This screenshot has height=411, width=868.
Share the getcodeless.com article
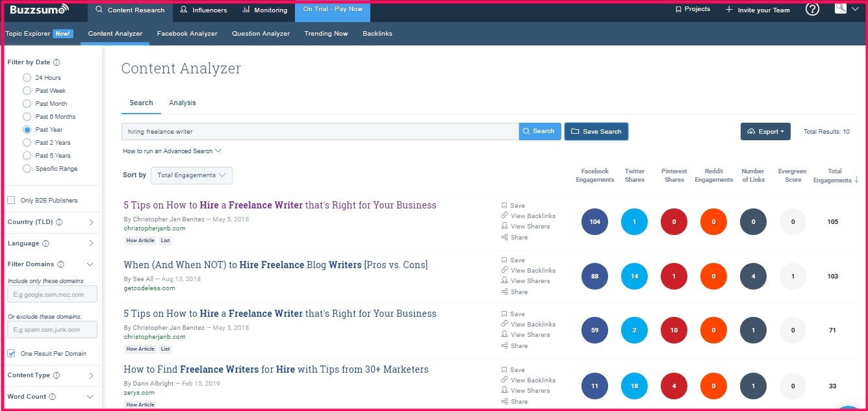click(515, 292)
